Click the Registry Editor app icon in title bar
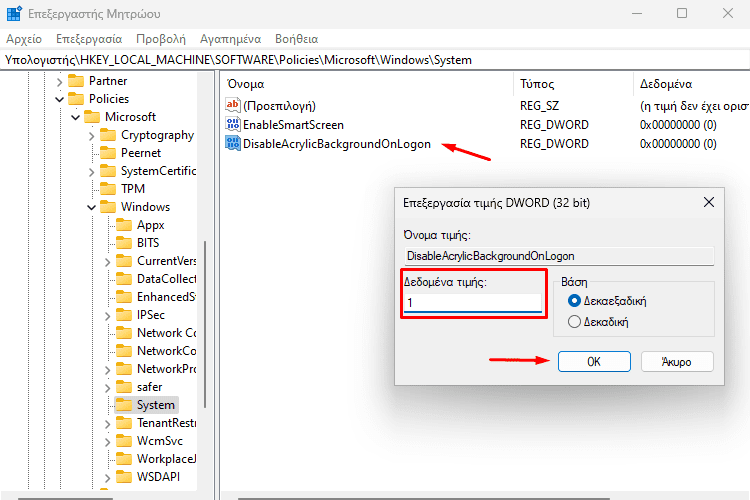 click(14, 13)
